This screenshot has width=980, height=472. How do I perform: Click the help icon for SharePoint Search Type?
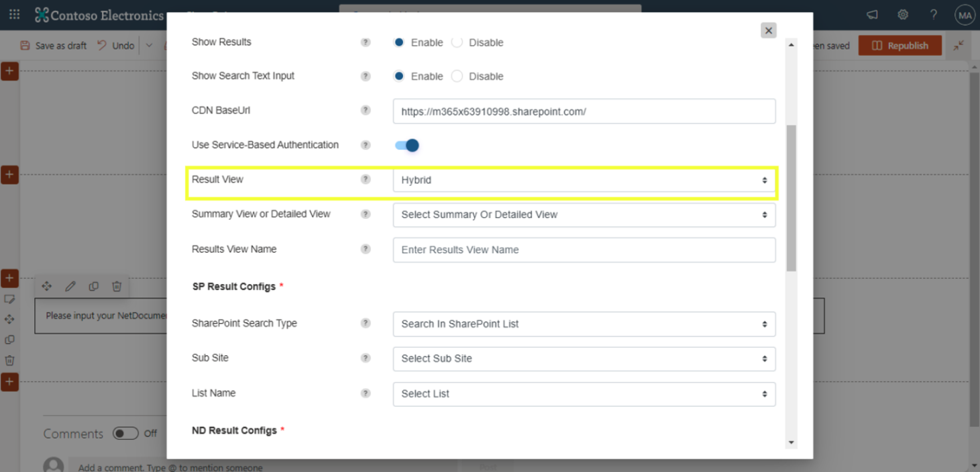click(x=366, y=323)
